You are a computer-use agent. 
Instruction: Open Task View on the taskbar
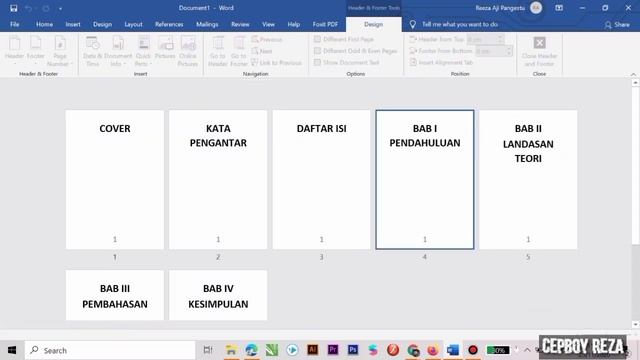click(x=208, y=350)
